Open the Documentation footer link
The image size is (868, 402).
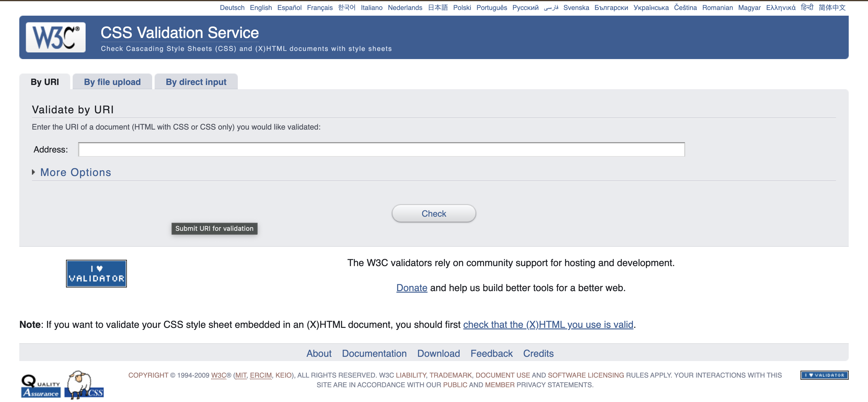coord(374,353)
